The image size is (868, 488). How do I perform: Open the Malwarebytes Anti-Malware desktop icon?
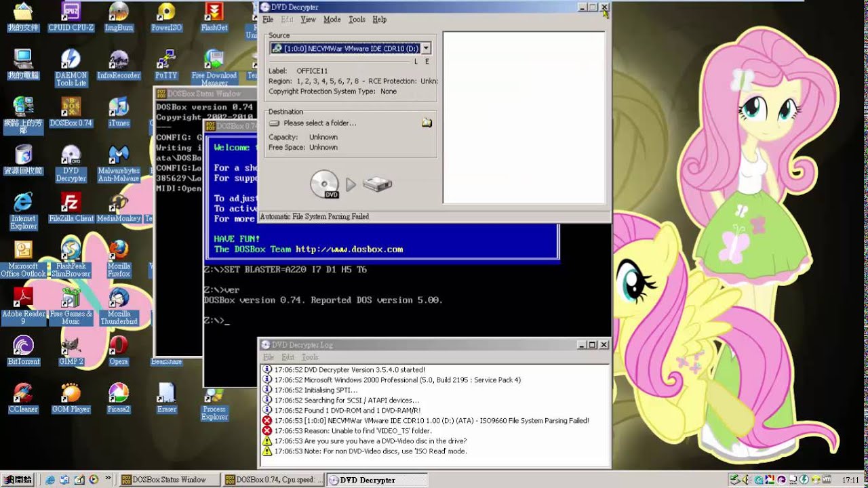(x=119, y=163)
